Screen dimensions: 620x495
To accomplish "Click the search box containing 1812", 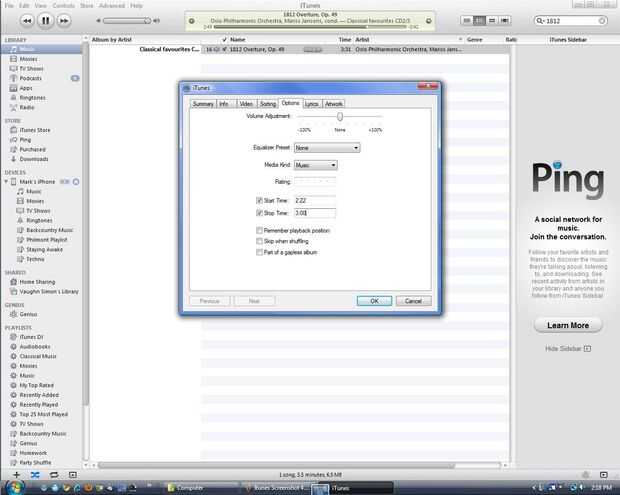I will 571,21.
